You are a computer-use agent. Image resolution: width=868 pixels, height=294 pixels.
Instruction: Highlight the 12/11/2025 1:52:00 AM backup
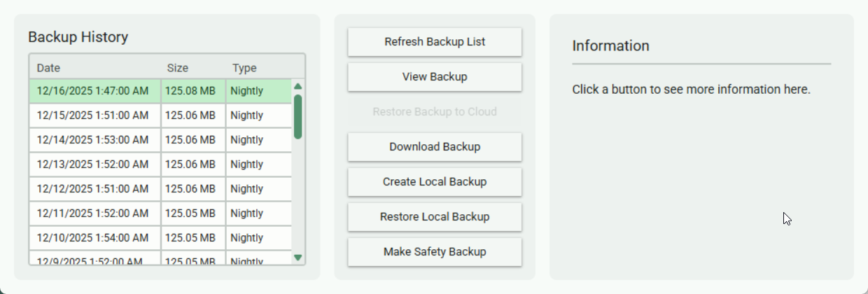pyautogui.click(x=92, y=213)
